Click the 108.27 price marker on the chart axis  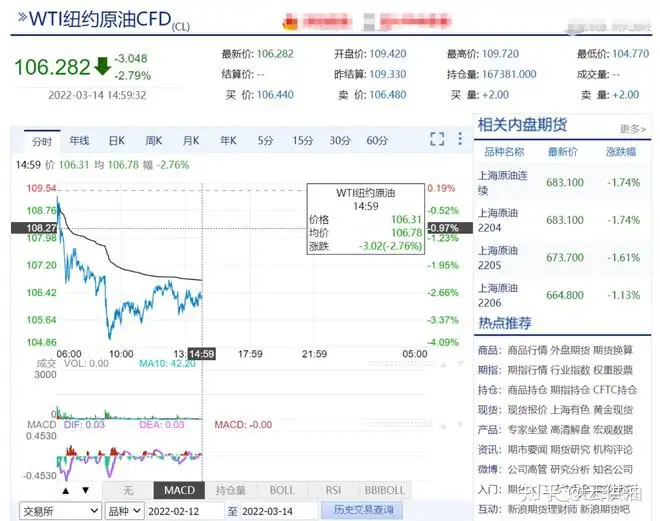(35, 228)
